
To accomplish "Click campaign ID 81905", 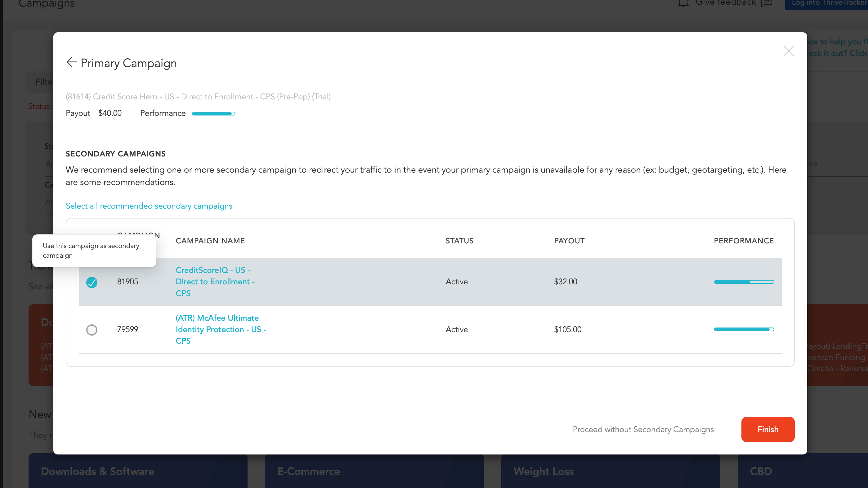I will pos(128,282).
